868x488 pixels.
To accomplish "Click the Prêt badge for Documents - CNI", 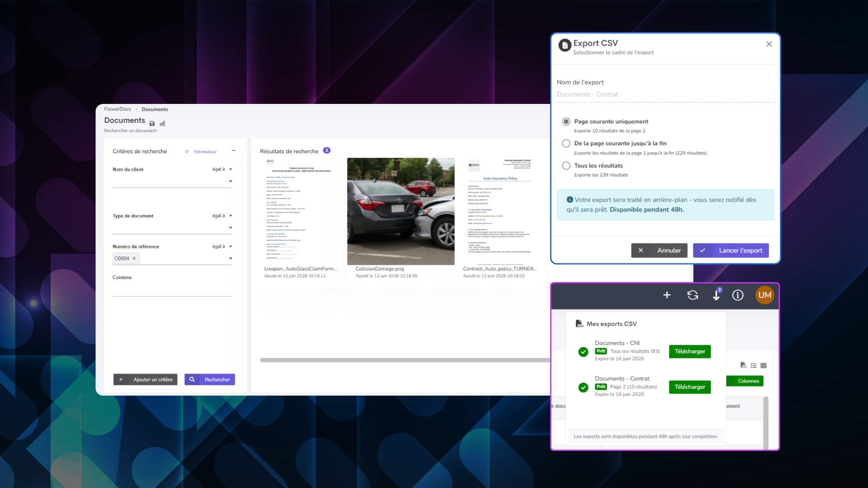I will click(x=601, y=351).
